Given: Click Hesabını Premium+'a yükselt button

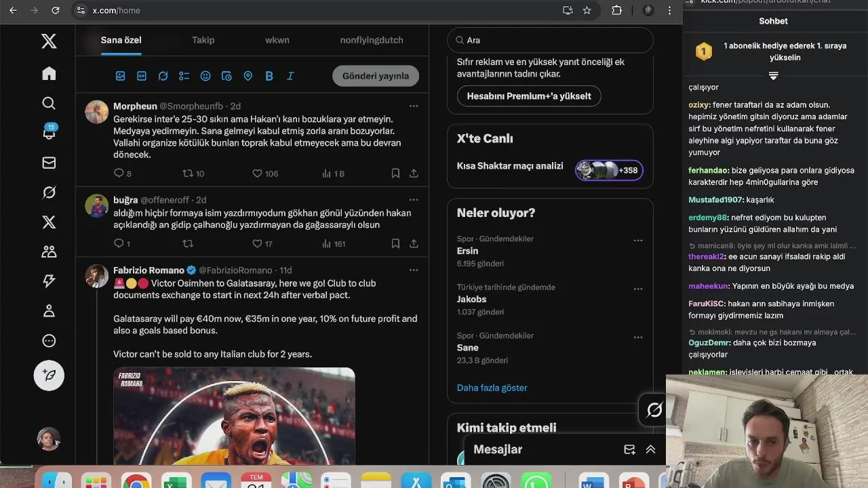Looking at the screenshot, I should click(529, 96).
